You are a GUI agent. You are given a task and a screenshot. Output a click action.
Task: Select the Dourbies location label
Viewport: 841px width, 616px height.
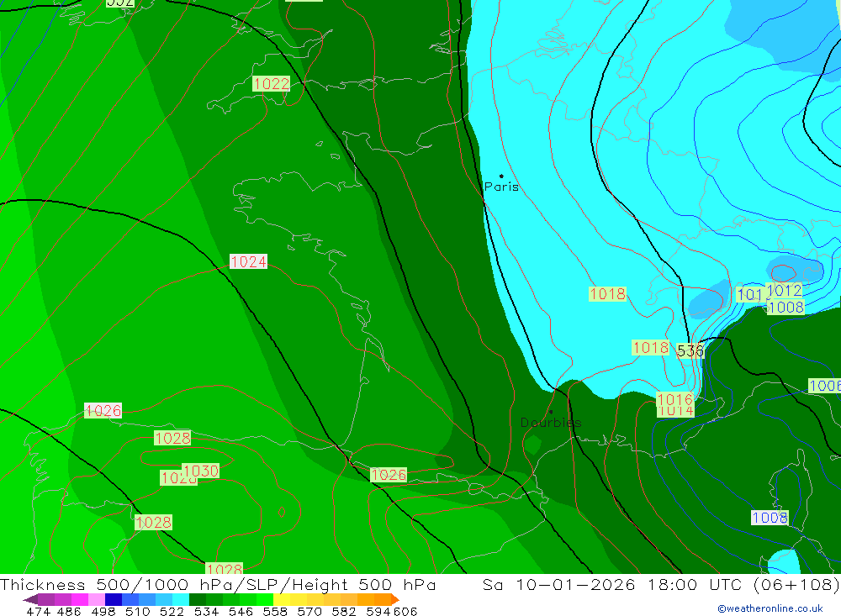coord(550,423)
